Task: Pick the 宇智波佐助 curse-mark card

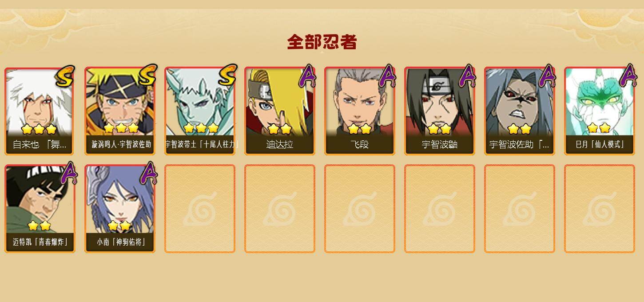Action: click(520, 111)
